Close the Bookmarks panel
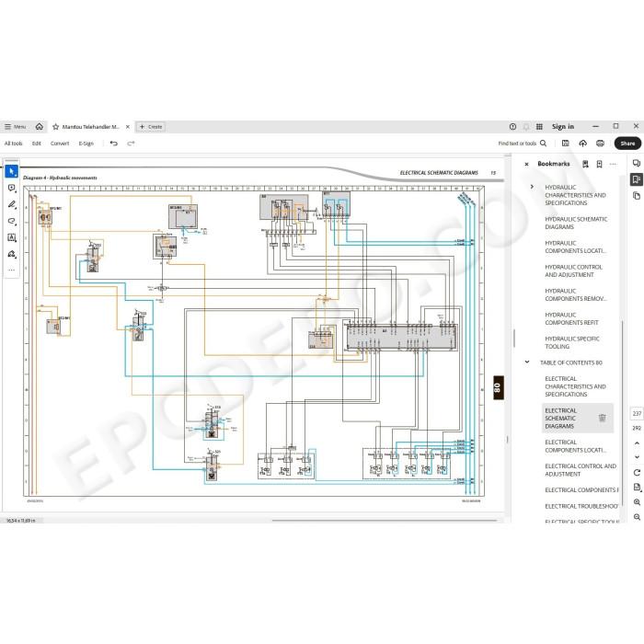644x644 pixels. tap(526, 164)
